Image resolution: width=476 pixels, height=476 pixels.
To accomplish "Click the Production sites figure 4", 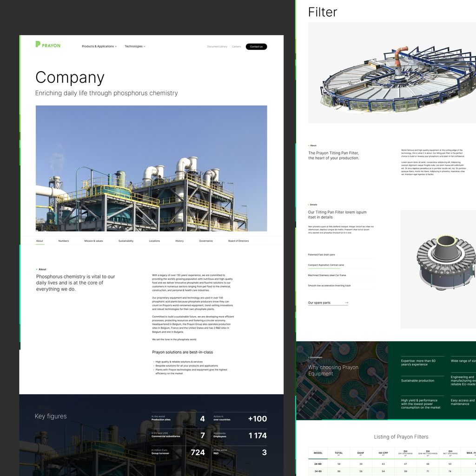I will pos(203,419).
